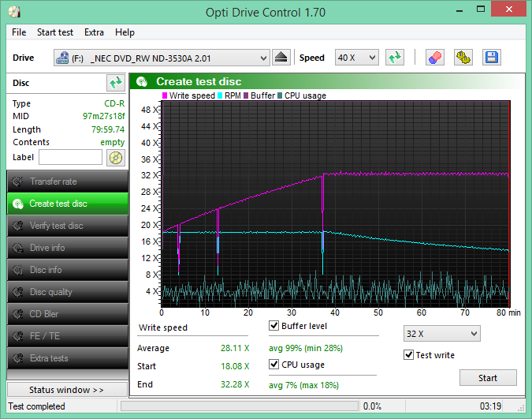Screen dimensions: 532x419
Task: Click the Write speed magenta legend swatch
Action: coord(165,95)
